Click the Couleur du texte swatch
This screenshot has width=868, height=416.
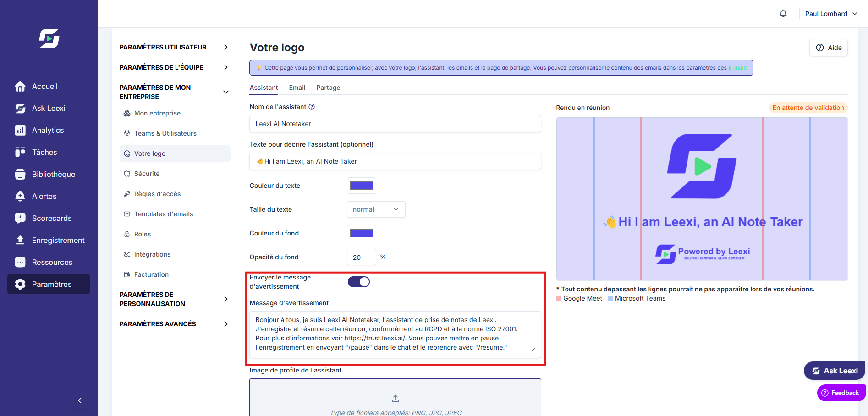362,186
